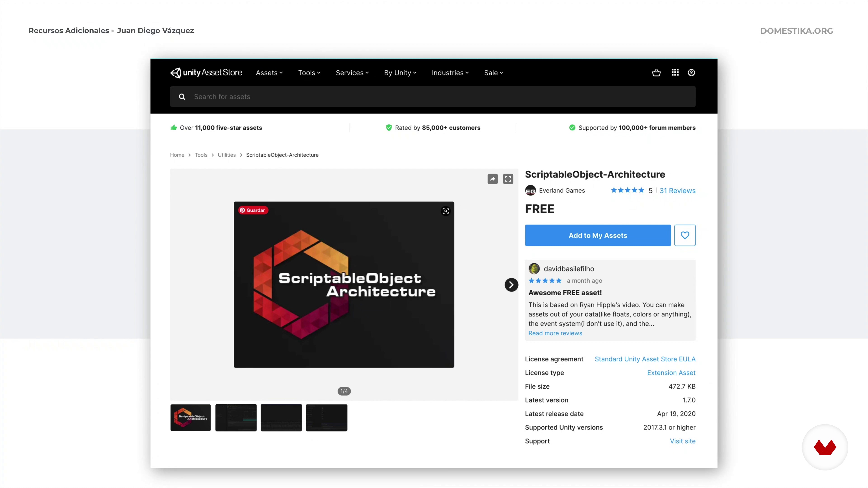Select the fourth preview thumbnail
Screen dimensions: 868x488
(x=326, y=418)
